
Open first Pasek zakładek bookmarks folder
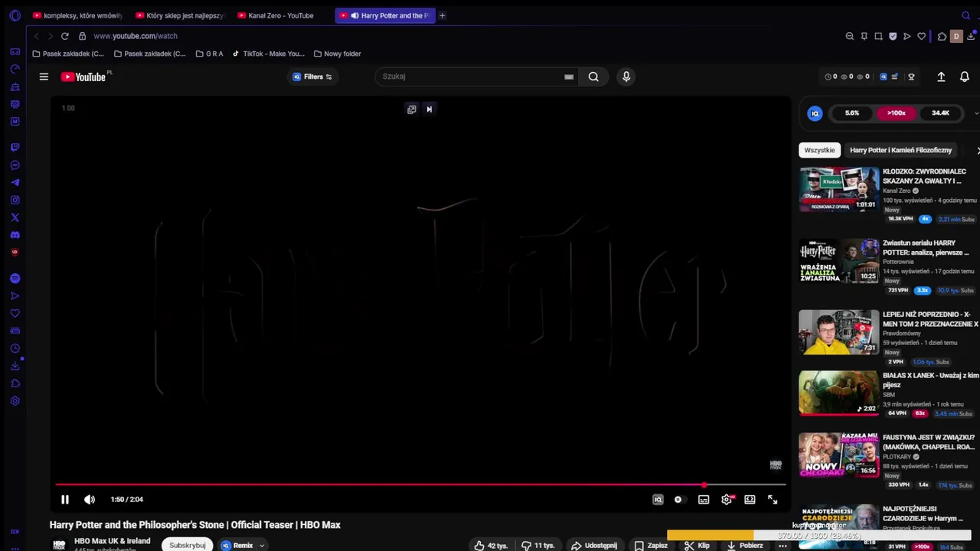pos(68,54)
